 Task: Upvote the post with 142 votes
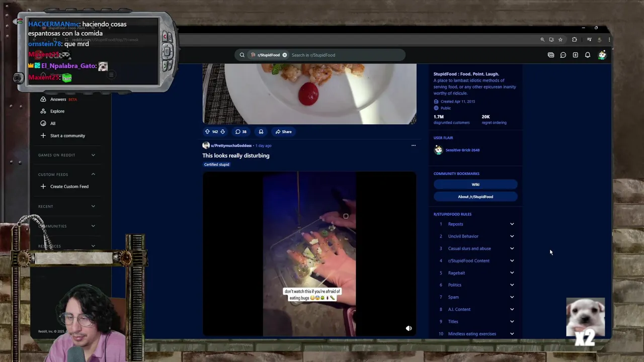click(207, 132)
